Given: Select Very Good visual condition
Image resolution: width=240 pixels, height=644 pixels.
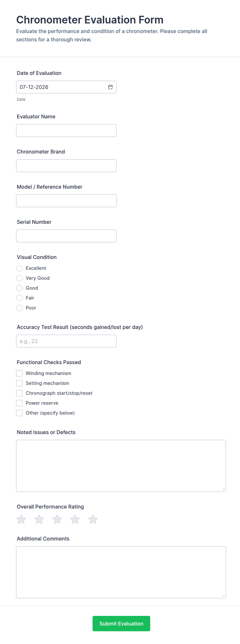Looking at the screenshot, I should click(x=19, y=278).
